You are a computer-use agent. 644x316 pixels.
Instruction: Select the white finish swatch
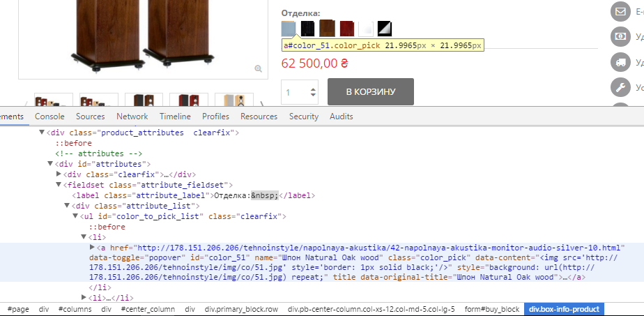pyautogui.click(x=366, y=29)
